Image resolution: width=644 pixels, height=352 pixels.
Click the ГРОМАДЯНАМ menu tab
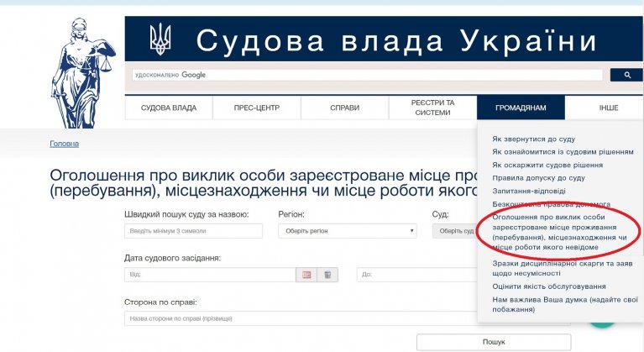pyautogui.click(x=521, y=108)
